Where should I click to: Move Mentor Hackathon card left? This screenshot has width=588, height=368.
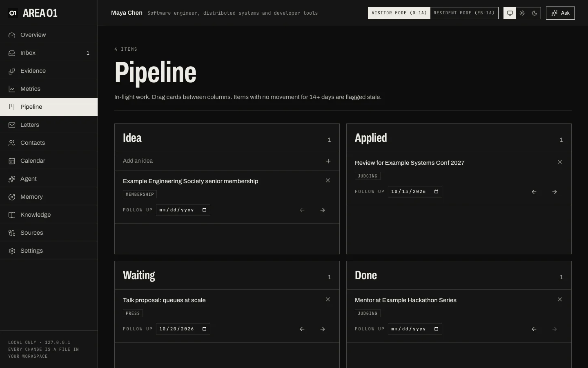(534, 329)
